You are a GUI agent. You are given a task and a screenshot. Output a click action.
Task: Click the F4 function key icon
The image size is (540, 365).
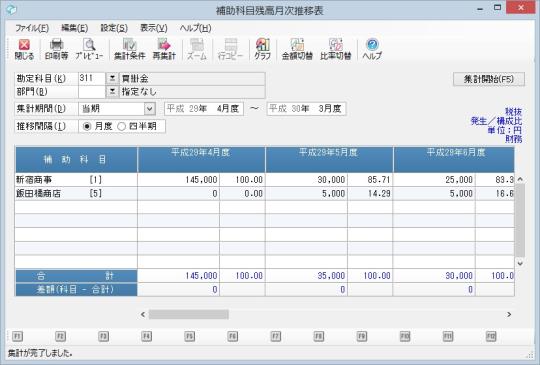point(146,336)
